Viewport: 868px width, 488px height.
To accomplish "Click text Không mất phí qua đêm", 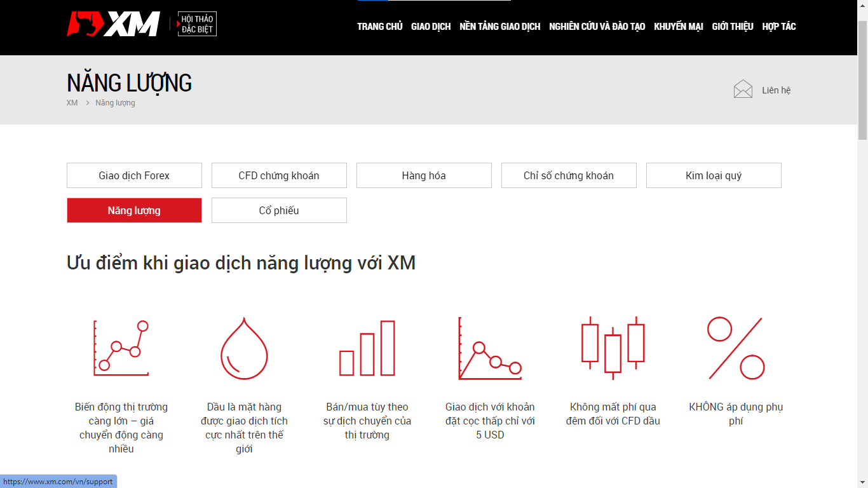I will (x=613, y=414).
